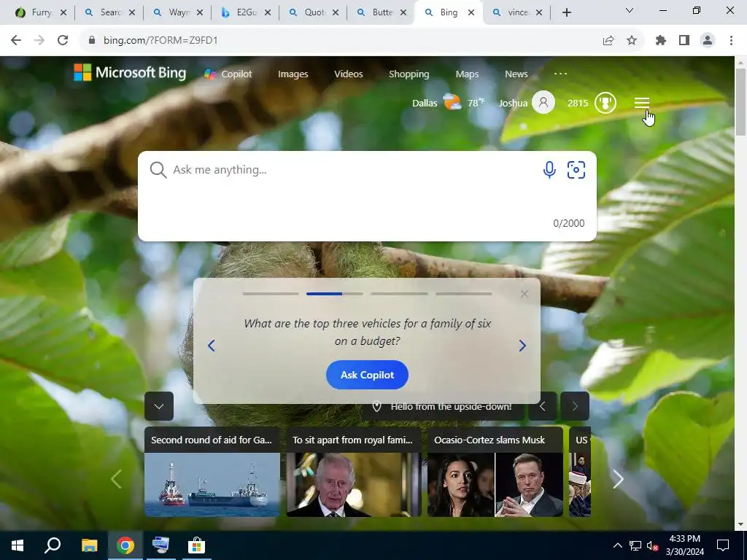Open taskbar search
Screen dimensions: 747x560
(x=53, y=545)
